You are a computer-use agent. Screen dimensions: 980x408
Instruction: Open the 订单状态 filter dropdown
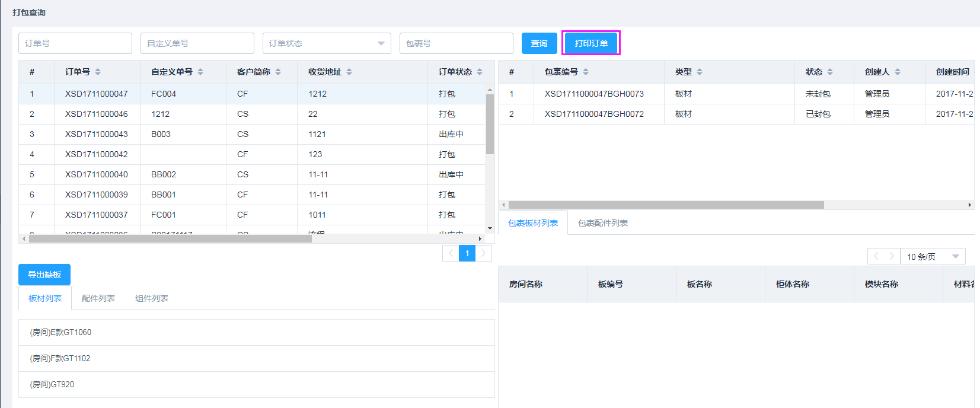point(327,43)
